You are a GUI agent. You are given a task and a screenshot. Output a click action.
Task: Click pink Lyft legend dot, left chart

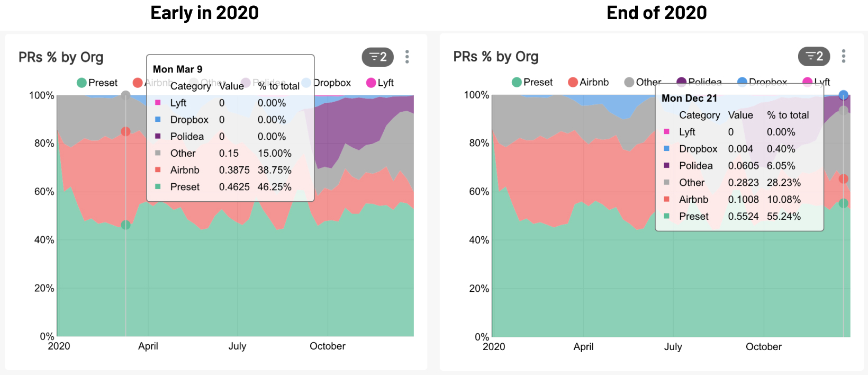(x=371, y=83)
